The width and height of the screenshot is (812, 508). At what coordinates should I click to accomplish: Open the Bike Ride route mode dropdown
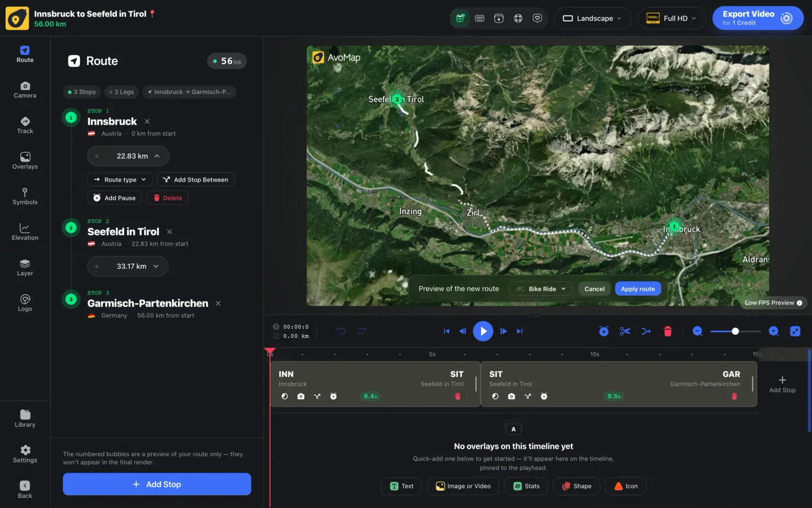pos(541,289)
